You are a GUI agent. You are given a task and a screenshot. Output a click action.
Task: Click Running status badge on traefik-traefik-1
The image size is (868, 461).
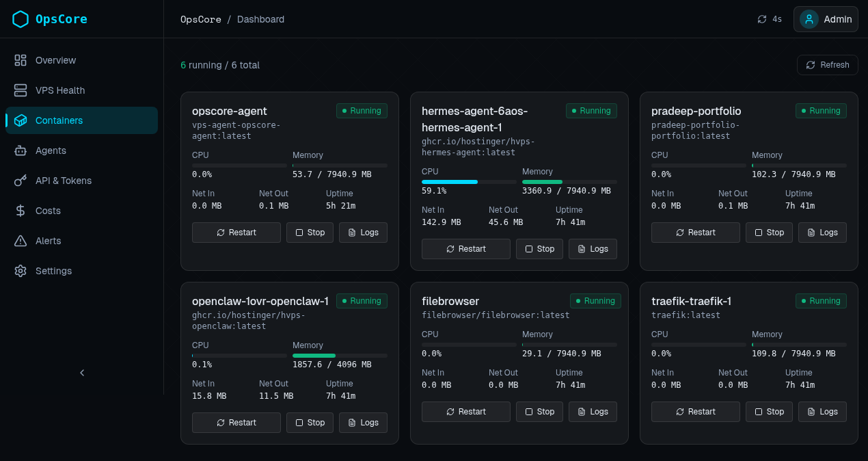pyautogui.click(x=821, y=301)
